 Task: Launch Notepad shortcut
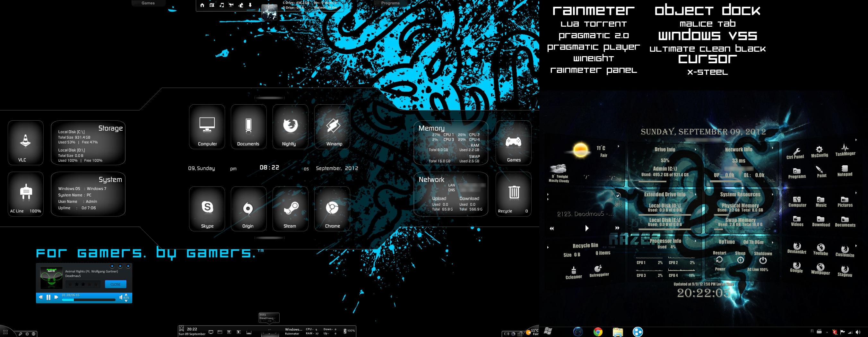845,171
